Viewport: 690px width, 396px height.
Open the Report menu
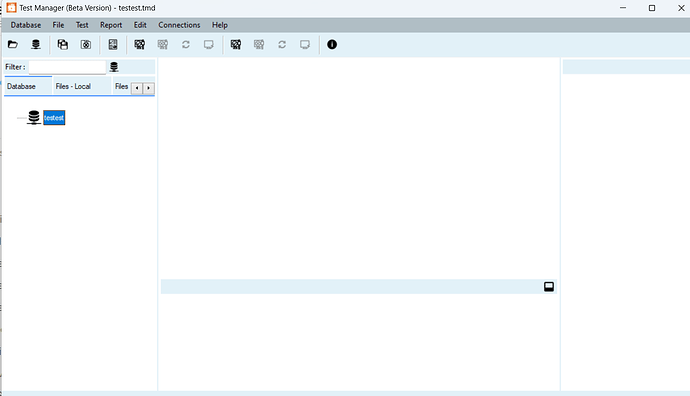pos(111,25)
